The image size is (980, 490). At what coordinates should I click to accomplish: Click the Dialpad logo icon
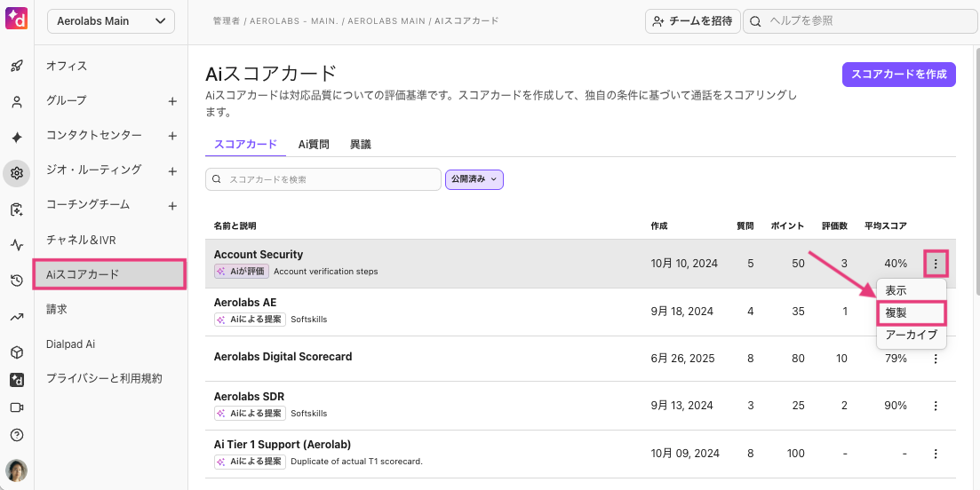click(17, 17)
